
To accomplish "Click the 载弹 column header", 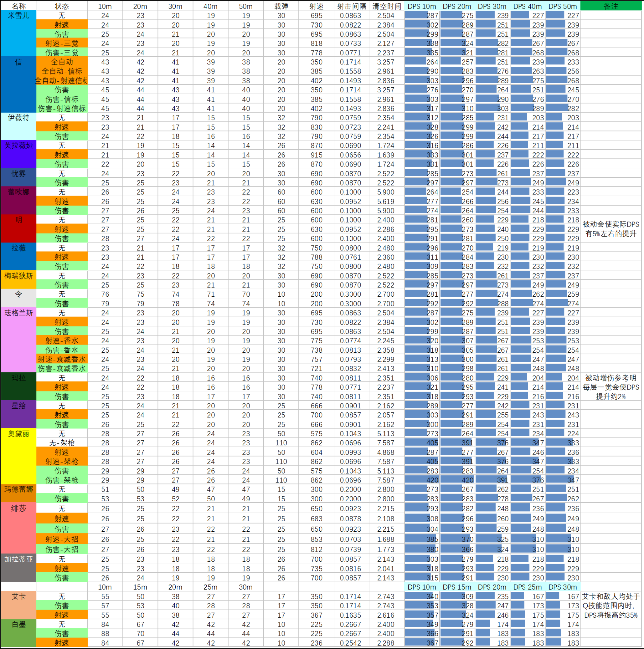I will tap(281, 6).
